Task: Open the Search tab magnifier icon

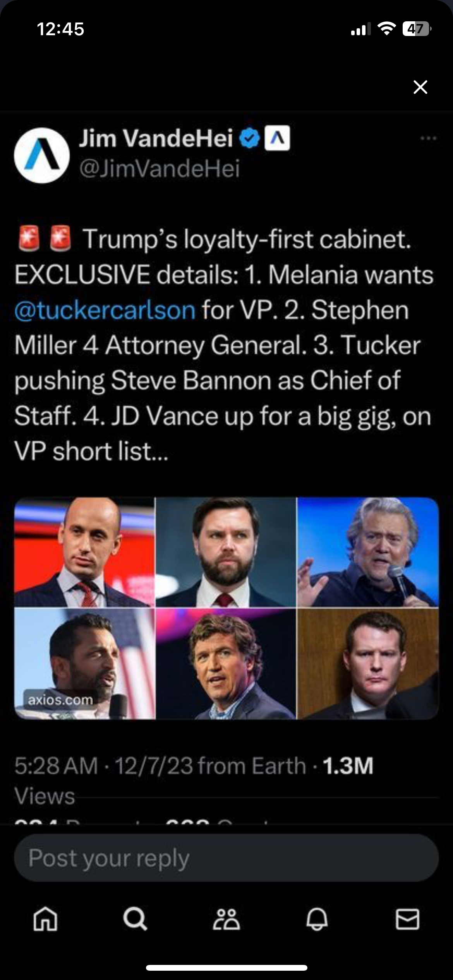Action: tap(135, 919)
